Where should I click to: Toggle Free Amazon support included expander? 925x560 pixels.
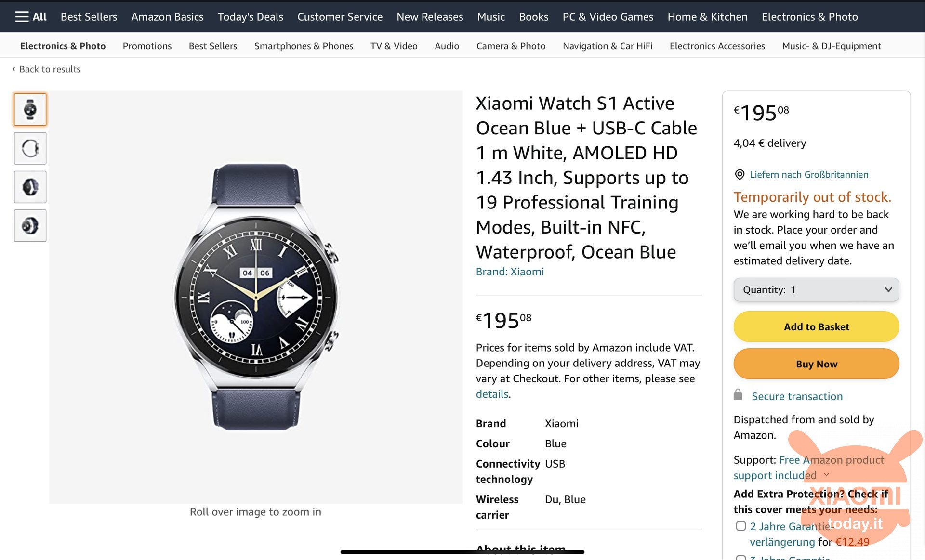[828, 474]
